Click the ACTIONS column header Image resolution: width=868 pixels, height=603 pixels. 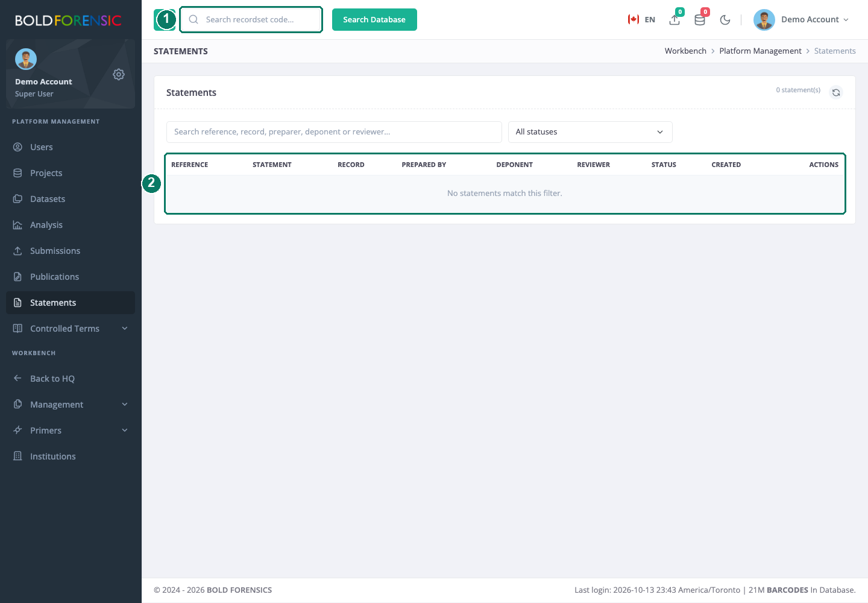point(823,165)
